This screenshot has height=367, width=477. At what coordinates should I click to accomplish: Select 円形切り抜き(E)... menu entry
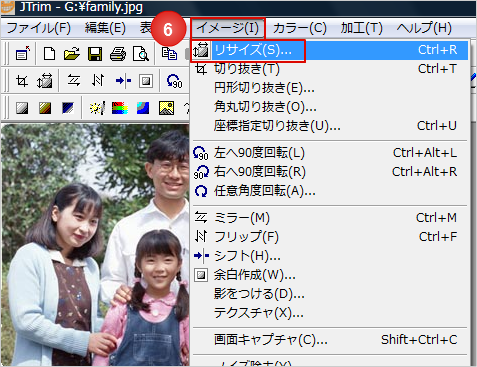click(330, 88)
